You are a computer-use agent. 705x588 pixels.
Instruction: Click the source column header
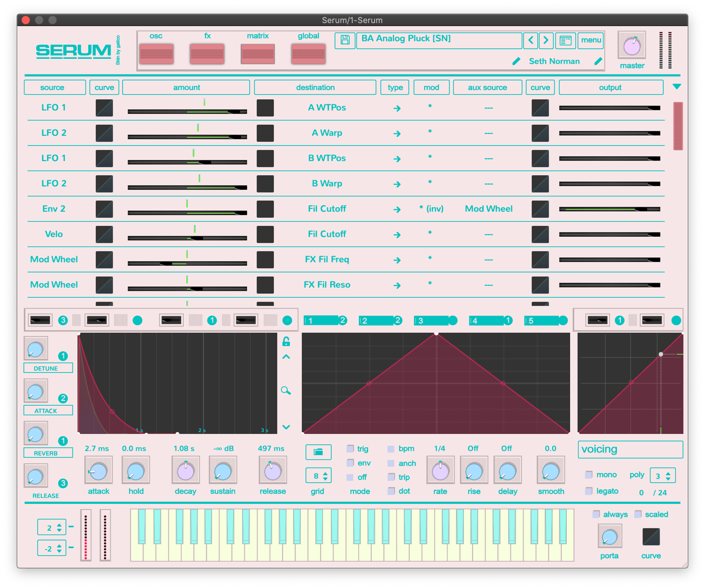tap(55, 87)
